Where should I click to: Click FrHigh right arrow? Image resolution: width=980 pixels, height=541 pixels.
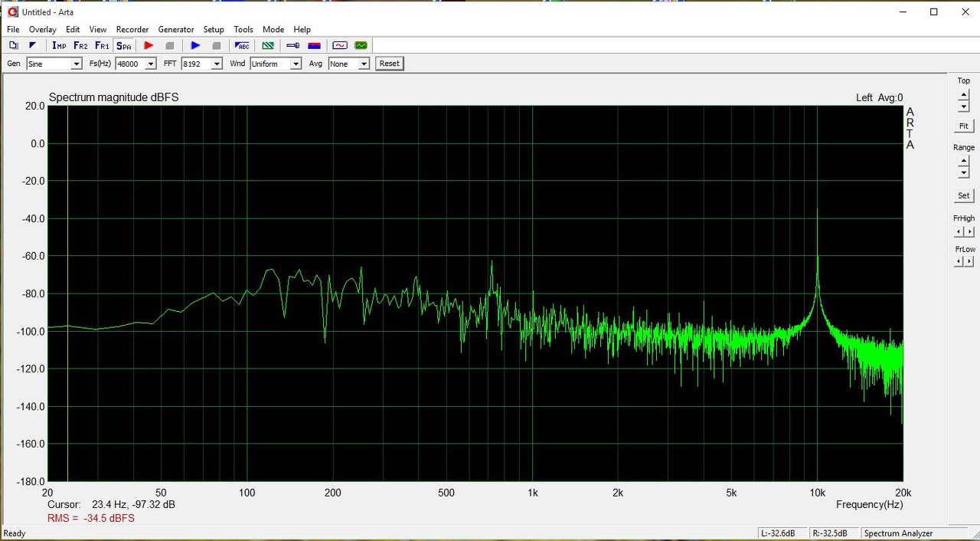pyautogui.click(x=969, y=231)
